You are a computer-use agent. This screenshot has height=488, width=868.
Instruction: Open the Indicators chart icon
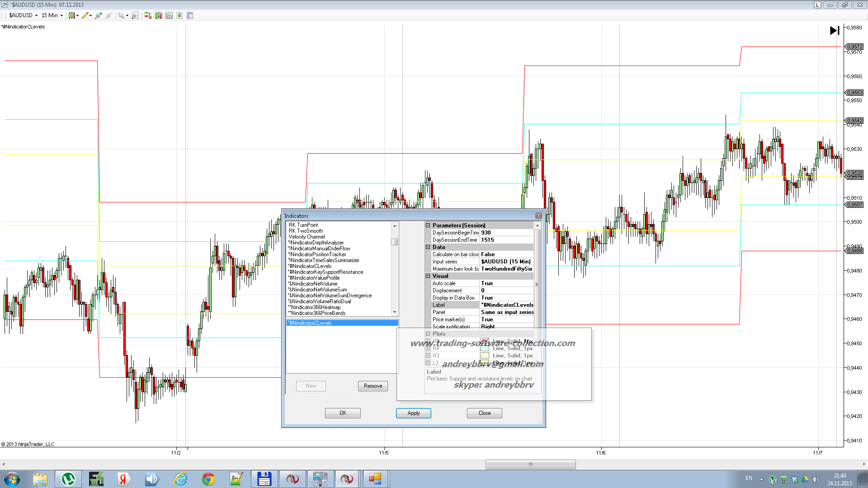tap(169, 15)
